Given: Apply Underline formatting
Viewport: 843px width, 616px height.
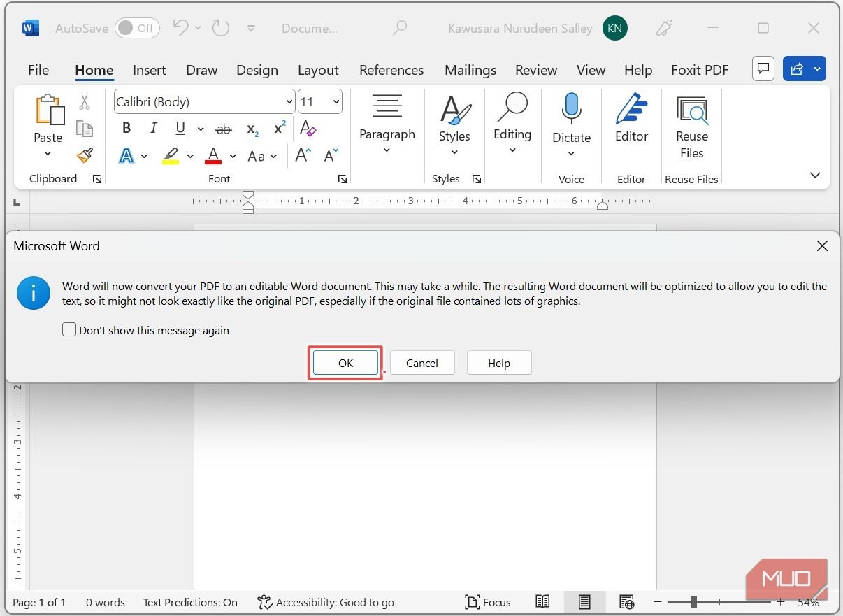Looking at the screenshot, I should (180, 128).
